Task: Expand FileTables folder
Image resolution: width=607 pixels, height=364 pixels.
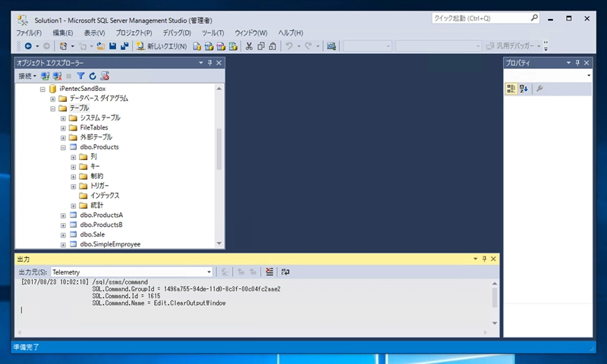Action: tap(63, 128)
